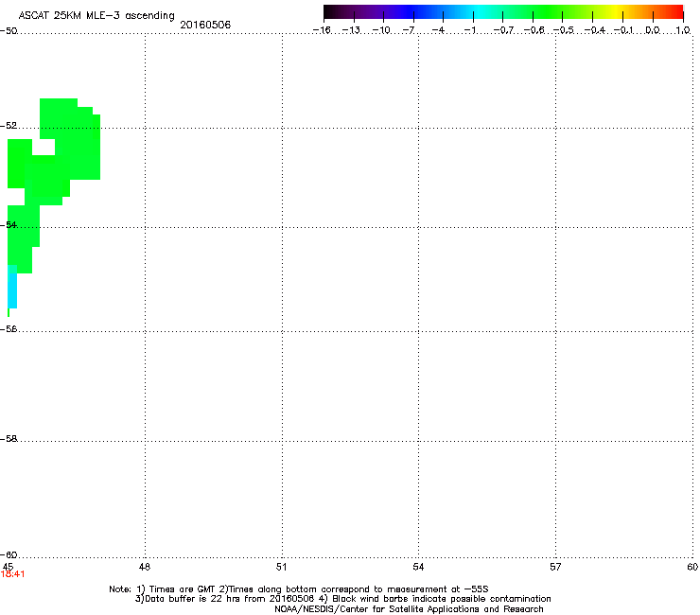
Task: Click the '-16' color scale label
Action: [322, 30]
